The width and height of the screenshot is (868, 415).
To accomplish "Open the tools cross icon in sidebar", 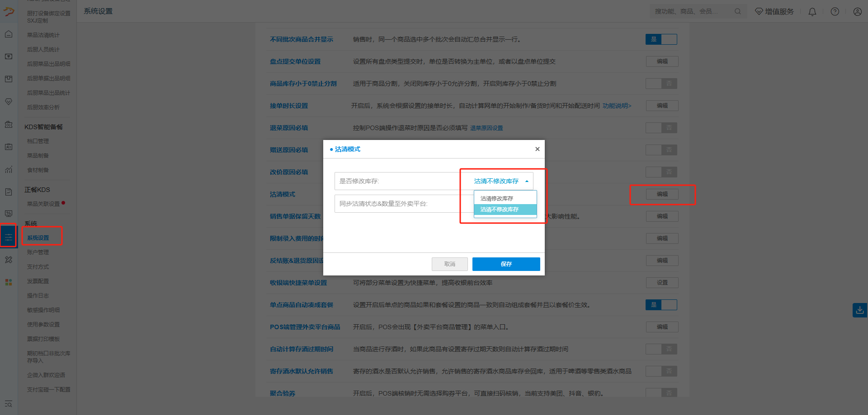I will 9,260.
